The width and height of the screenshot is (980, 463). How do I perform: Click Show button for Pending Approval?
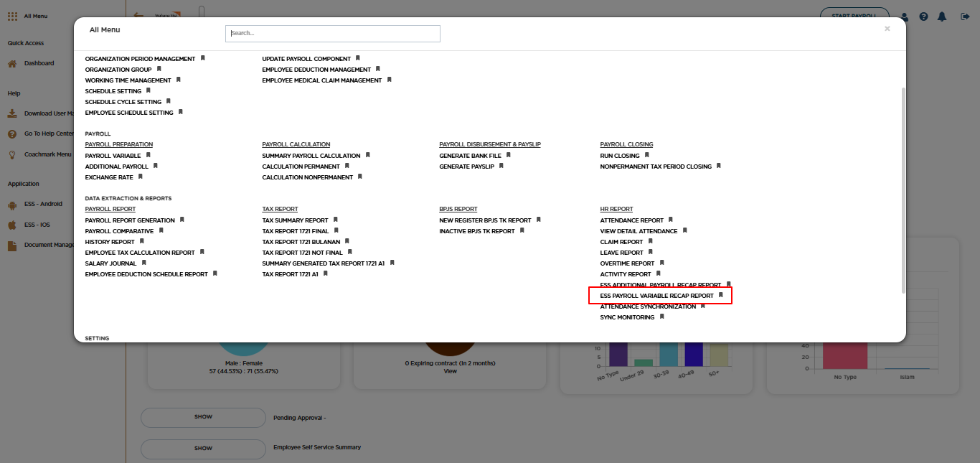click(x=203, y=417)
